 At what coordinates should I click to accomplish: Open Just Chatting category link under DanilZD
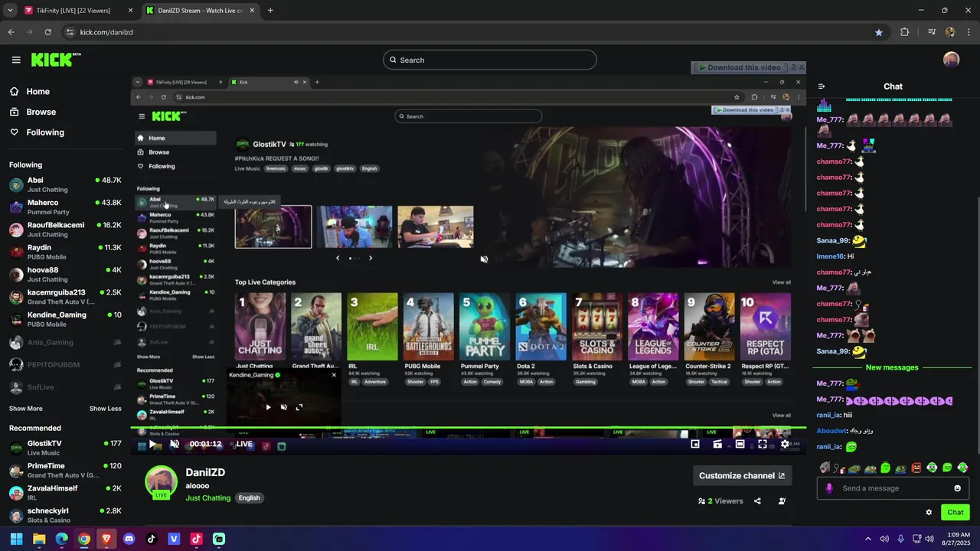tap(207, 497)
